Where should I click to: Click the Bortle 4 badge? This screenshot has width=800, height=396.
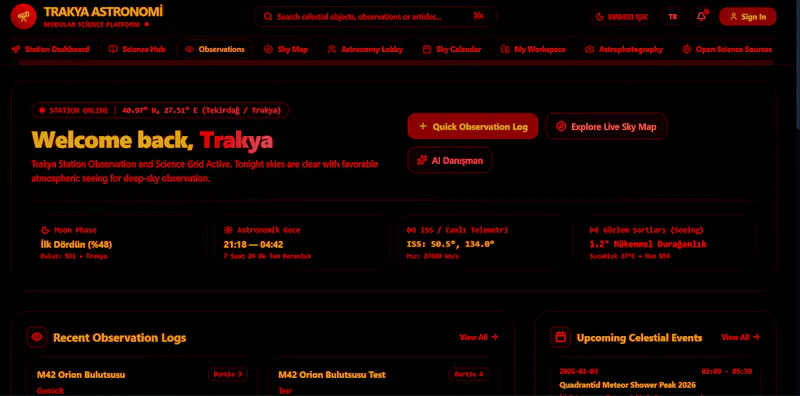[469, 374]
